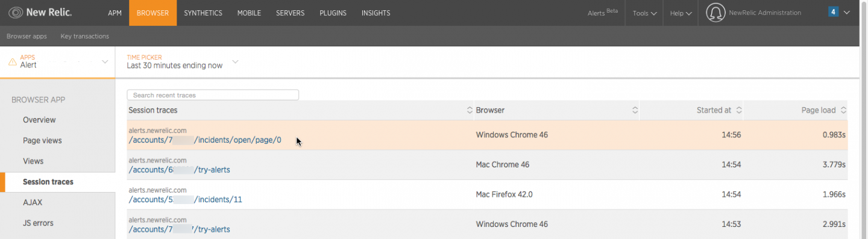
Task: Go to Key transactions submenu
Action: coord(85,36)
